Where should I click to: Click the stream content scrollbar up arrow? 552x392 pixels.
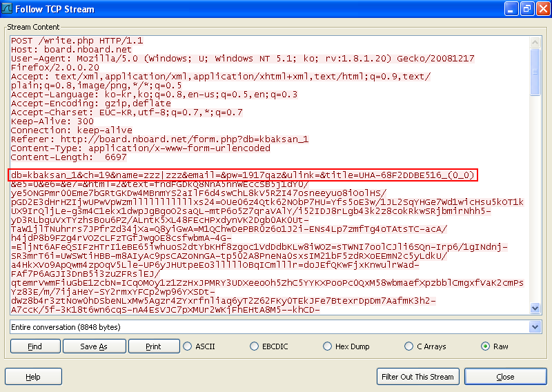tap(535, 39)
